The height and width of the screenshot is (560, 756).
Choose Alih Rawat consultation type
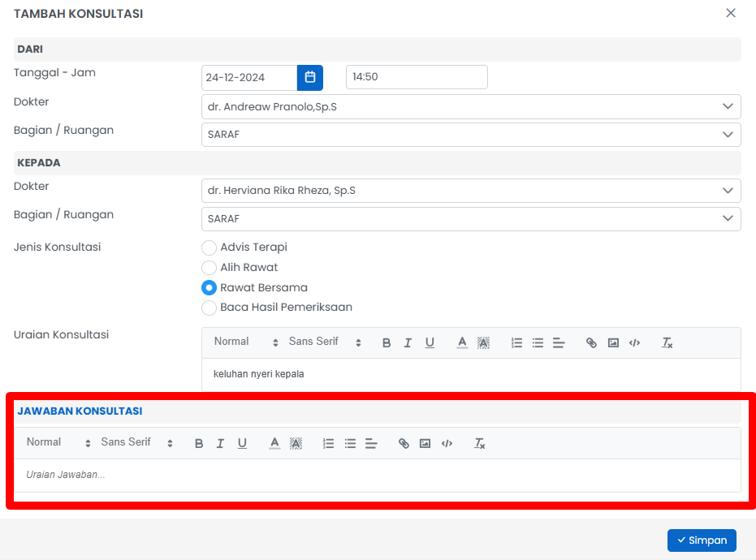pos(210,267)
